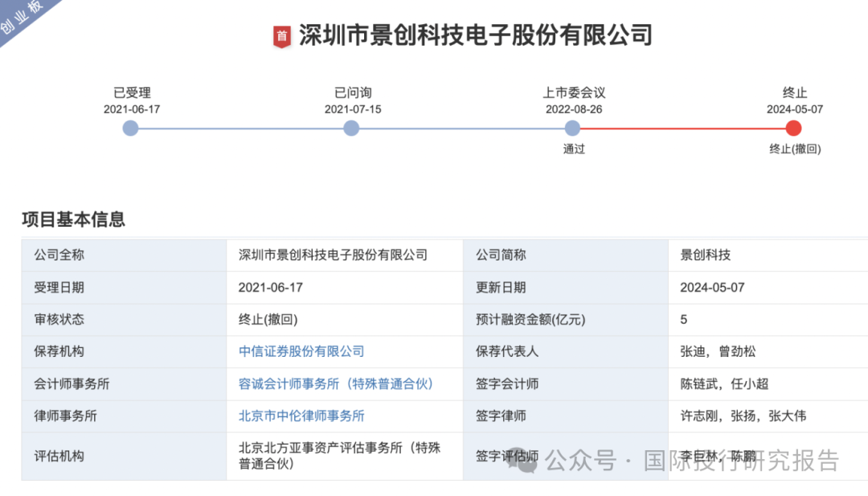Click the 签字评估师 label cell

pyautogui.click(x=566, y=456)
